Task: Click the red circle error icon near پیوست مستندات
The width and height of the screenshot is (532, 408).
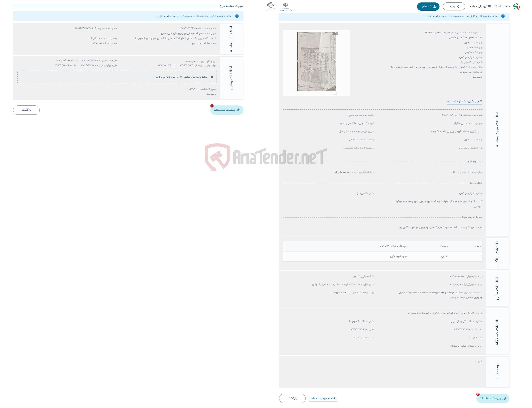Action: (x=212, y=106)
